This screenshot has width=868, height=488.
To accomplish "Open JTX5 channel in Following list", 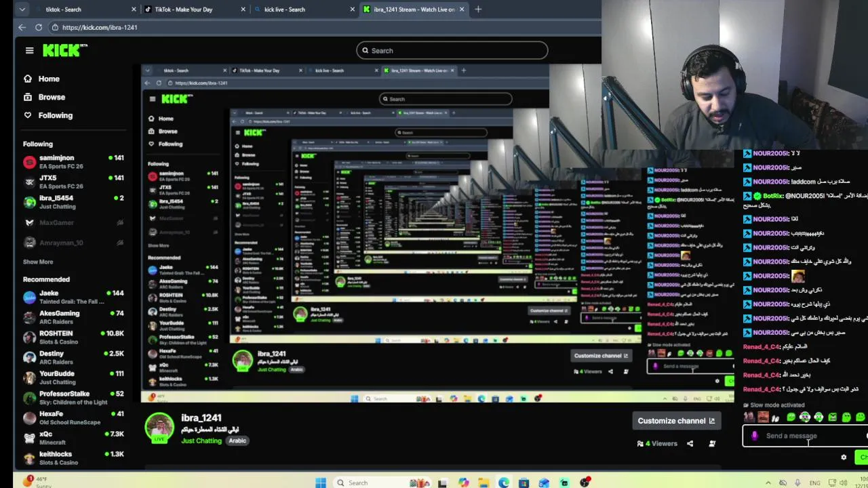I will click(x=73, y=182).
